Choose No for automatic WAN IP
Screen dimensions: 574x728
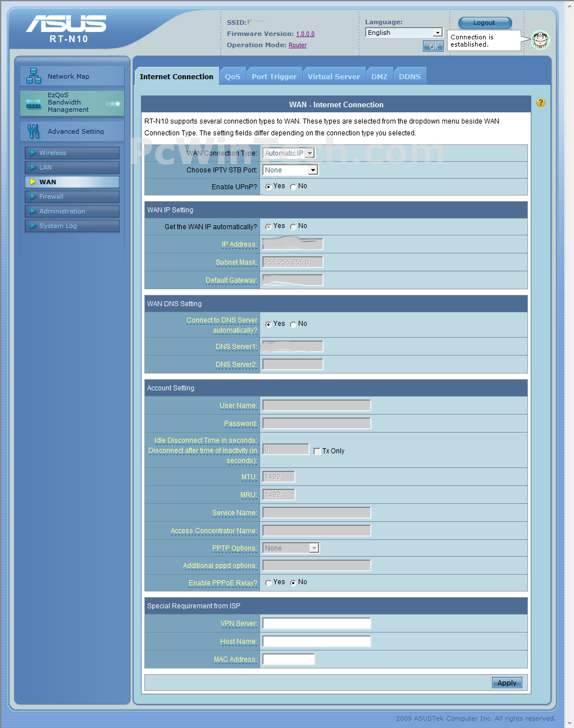293,226
